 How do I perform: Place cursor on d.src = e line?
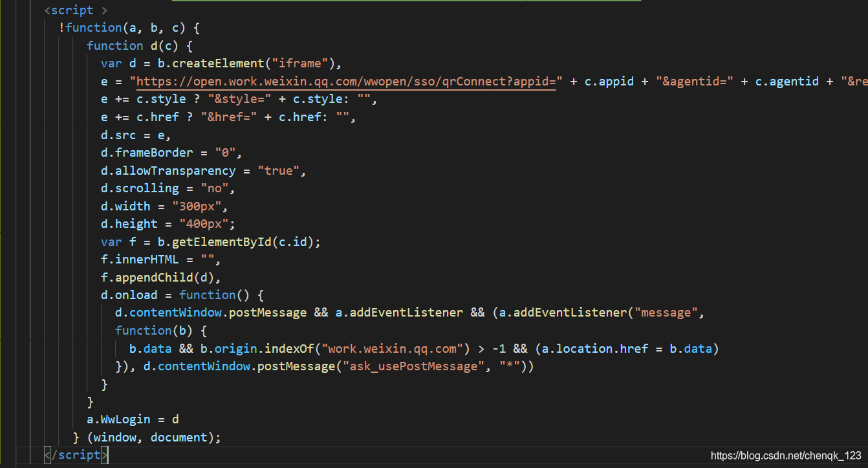(x=136, y=135)
